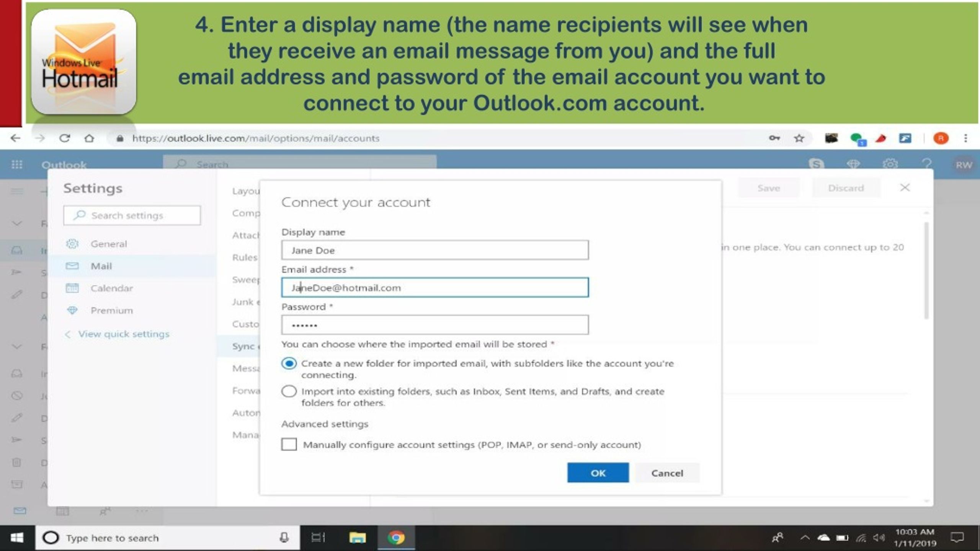The width and height of the screenshot is (980, 551).
Task: Select Calendar in Settings sidebar
Action: tap(132, 288)
